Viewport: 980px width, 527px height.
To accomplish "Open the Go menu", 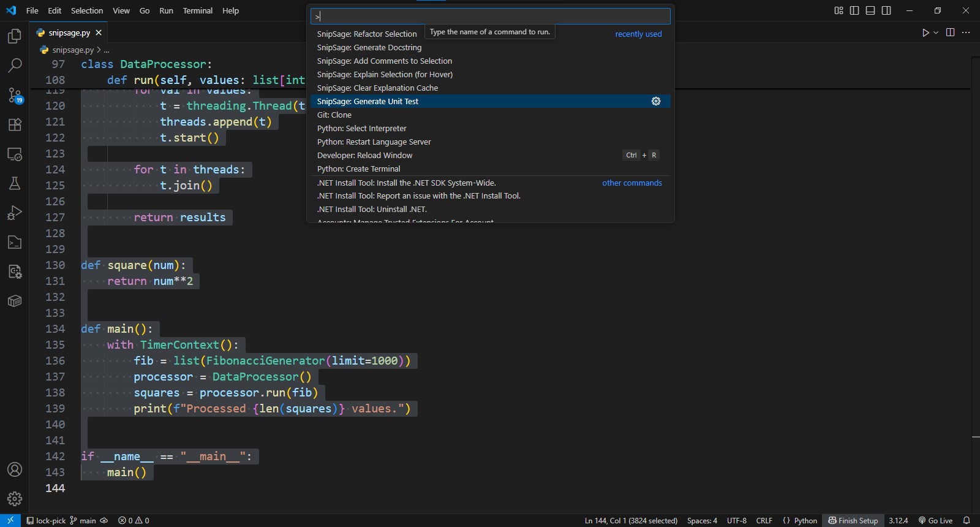I will pyautogui.click(x=145, y=10).
